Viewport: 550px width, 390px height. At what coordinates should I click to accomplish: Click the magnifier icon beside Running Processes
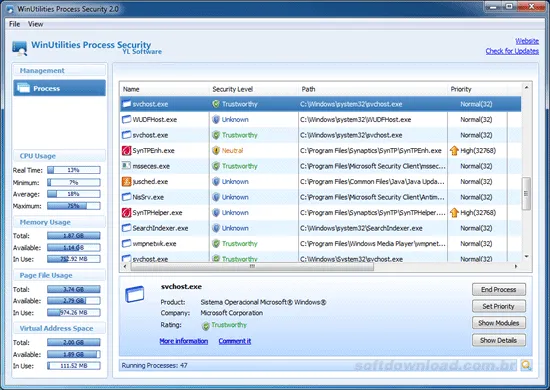[x=526, y=365]
